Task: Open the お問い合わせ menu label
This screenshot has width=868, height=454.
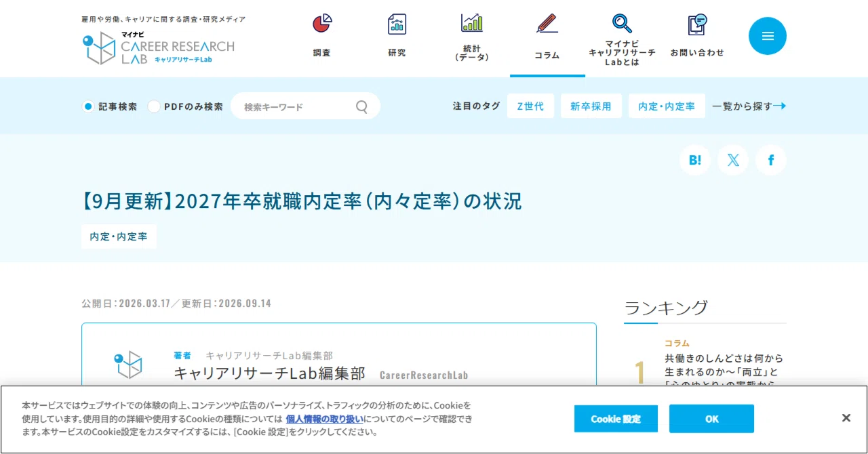Action: pos(697,53)
